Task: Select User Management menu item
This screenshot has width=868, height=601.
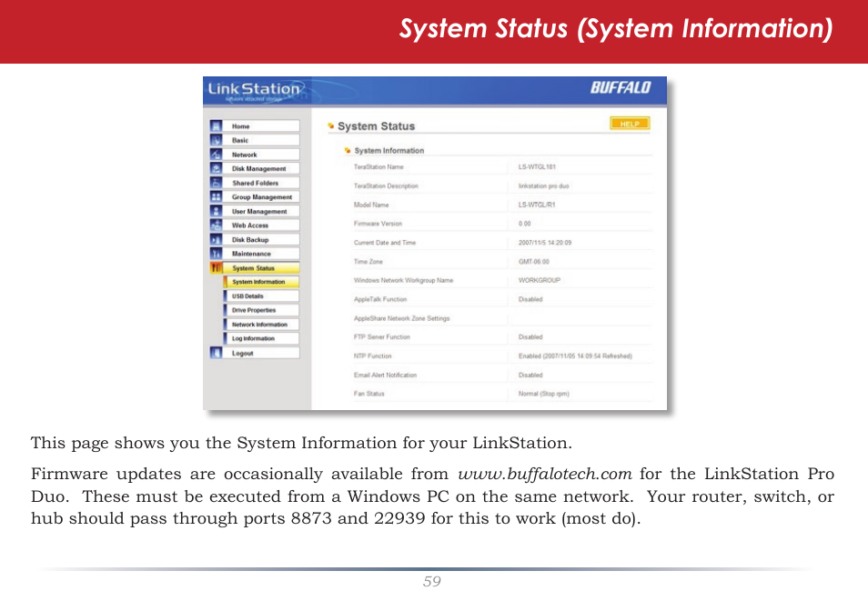Action: coord(261,211)
